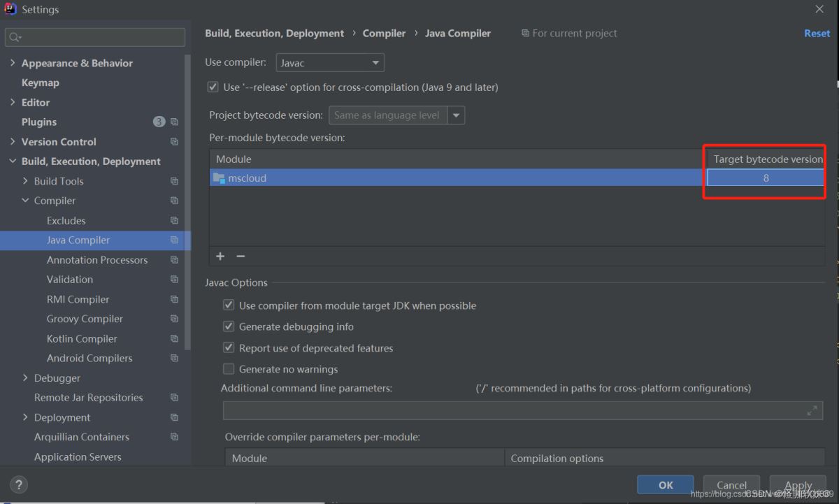Enable Generate no warnings checkbox
The width and height of the screenshot is (839, 504).
(229, 369)
